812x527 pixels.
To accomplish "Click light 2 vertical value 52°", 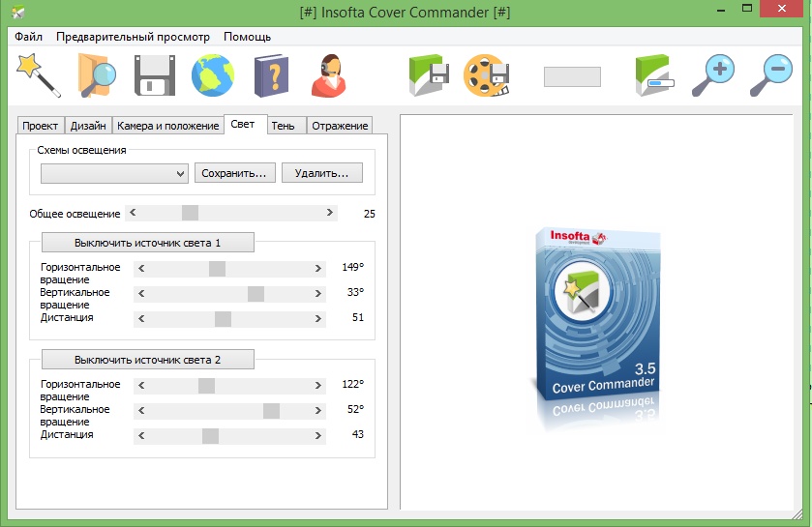I will 355,409.
